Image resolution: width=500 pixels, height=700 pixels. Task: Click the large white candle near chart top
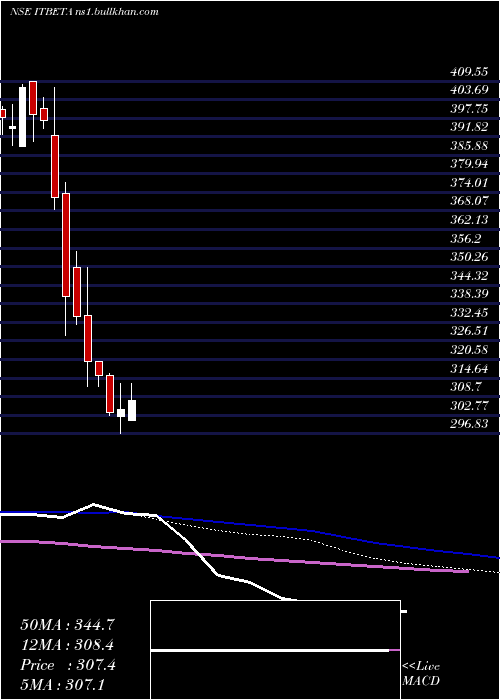point(22,117)
